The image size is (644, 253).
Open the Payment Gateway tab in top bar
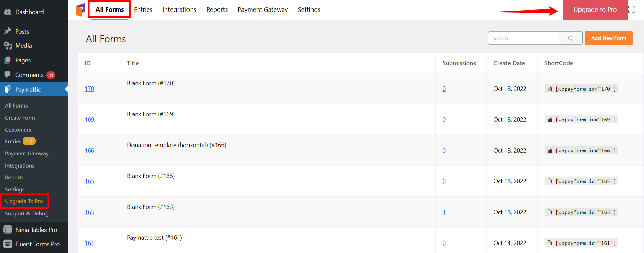click(263, 9)
